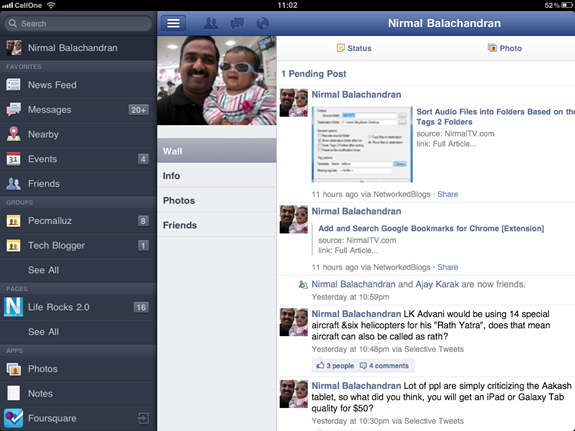Viewport: 575px width, 431px height.
Task: Open Sort Audio Files article thumbnail
Action: pos(362,144)
